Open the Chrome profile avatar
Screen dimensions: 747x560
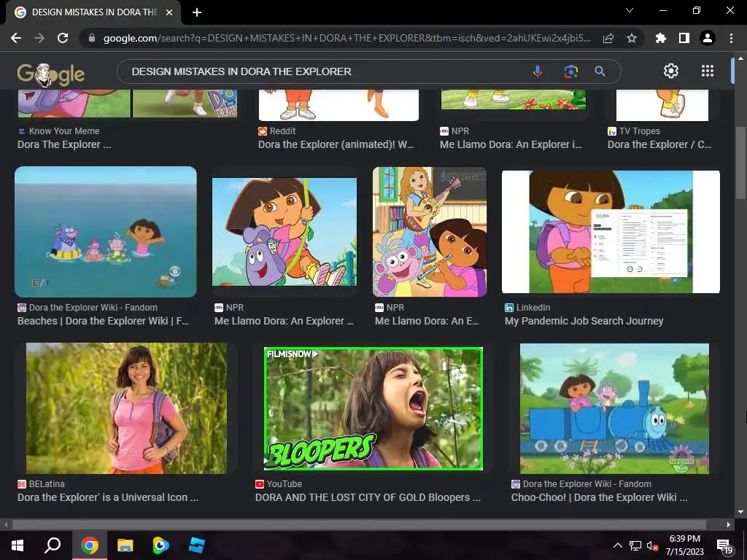(708, 38)
